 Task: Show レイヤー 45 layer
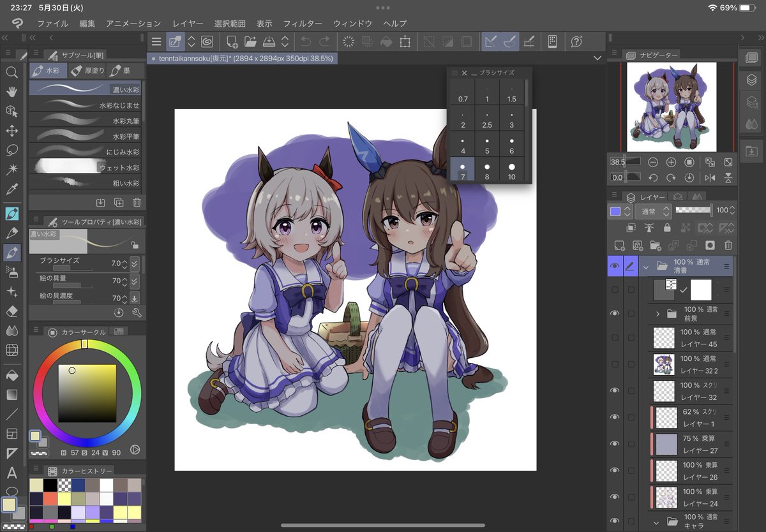tap(615, 337)
